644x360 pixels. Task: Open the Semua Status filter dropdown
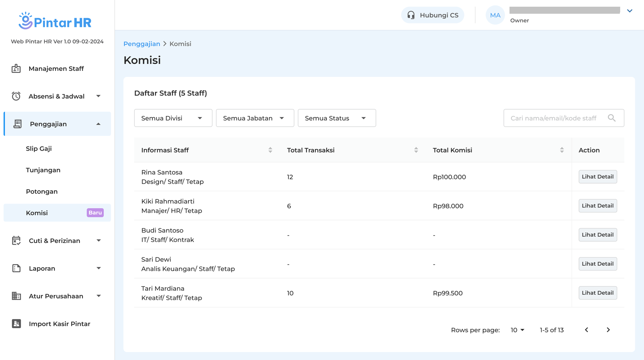coord(337,118)
